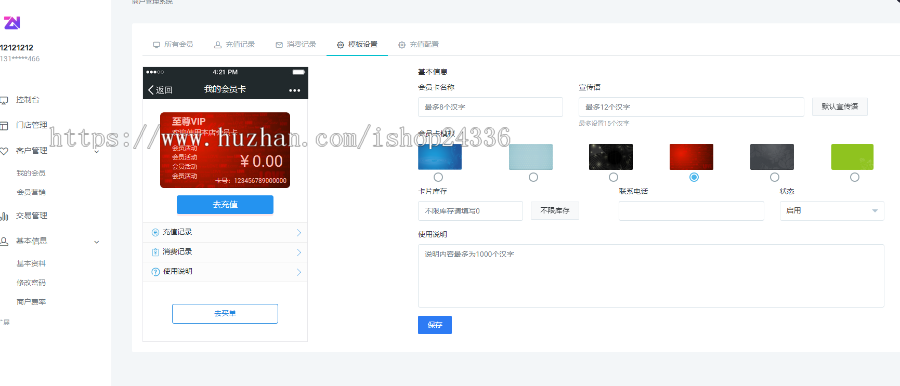Choose the dark blue card template swatch
Viewport: 900px width, 386px height.
440,157
